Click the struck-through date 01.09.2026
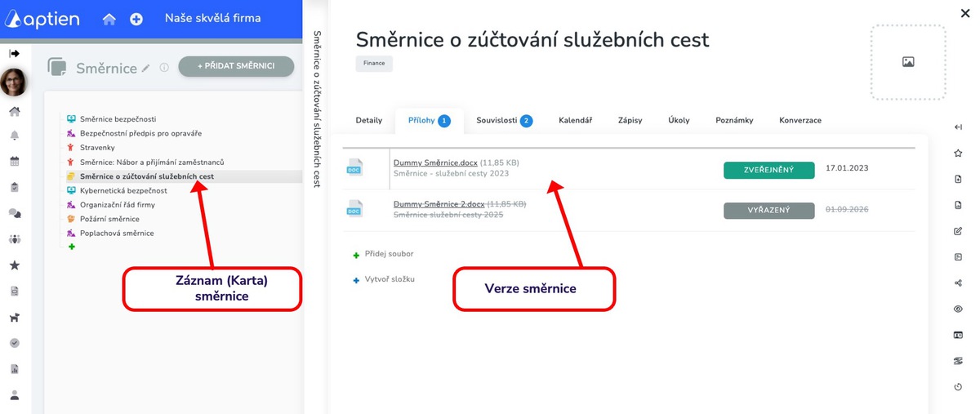This screenshot has width=980, height=414. click(x=848, y=209)
